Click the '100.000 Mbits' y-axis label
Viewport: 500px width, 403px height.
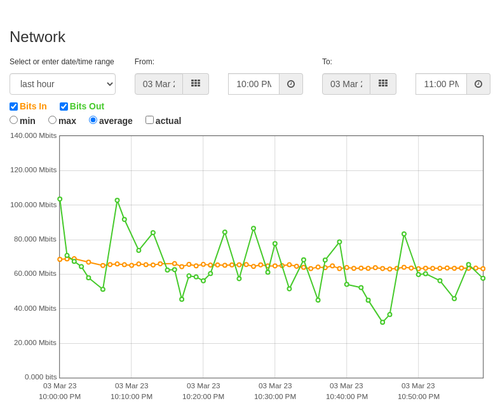[33, 205]
